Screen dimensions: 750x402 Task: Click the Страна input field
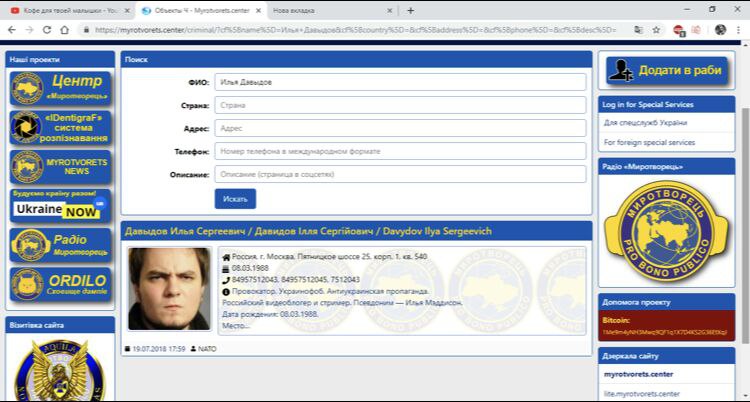[400, 105]
